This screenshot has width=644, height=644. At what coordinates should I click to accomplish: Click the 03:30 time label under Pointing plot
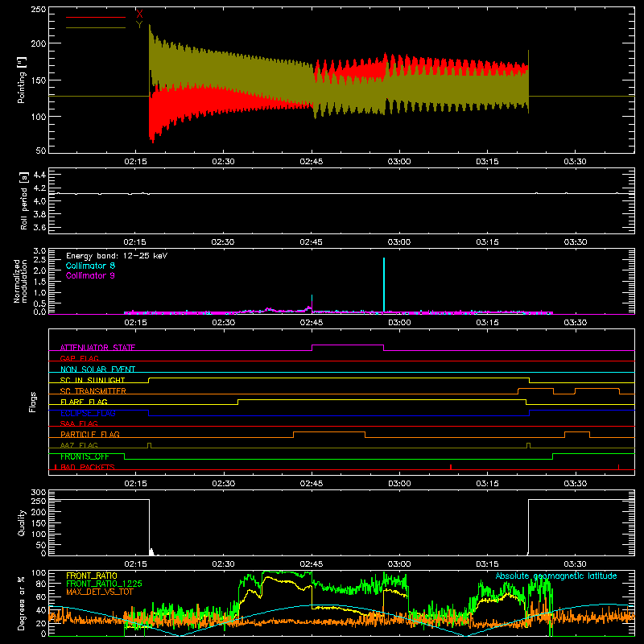click(x=575, y=162)
